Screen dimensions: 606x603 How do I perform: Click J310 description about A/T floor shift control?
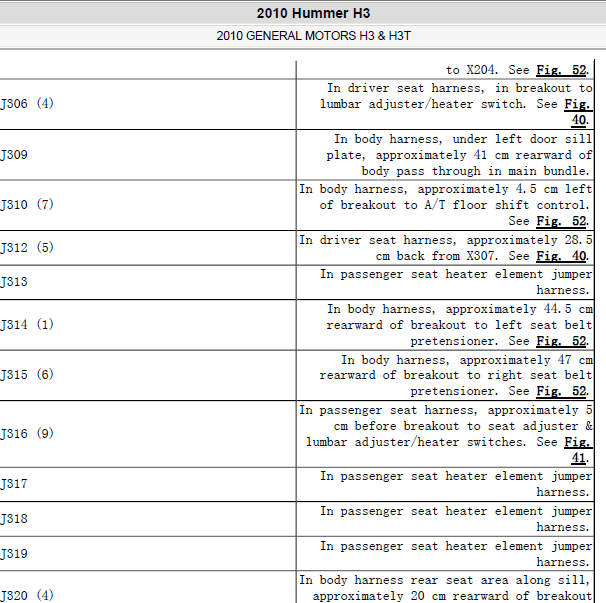pyautogui.click(x=446, y=205)
